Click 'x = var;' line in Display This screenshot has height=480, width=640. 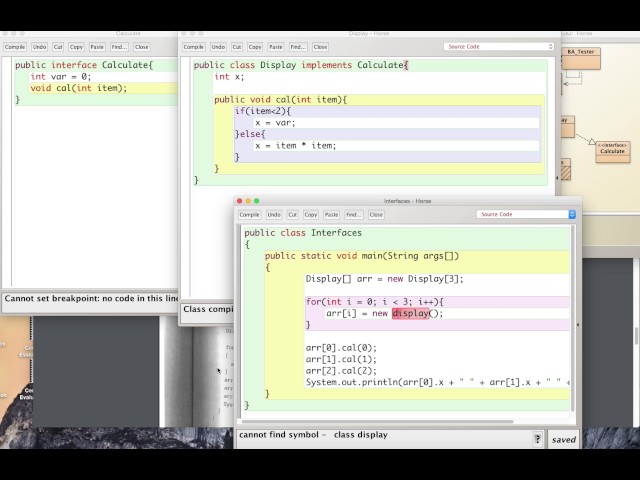tap(275, 122)
